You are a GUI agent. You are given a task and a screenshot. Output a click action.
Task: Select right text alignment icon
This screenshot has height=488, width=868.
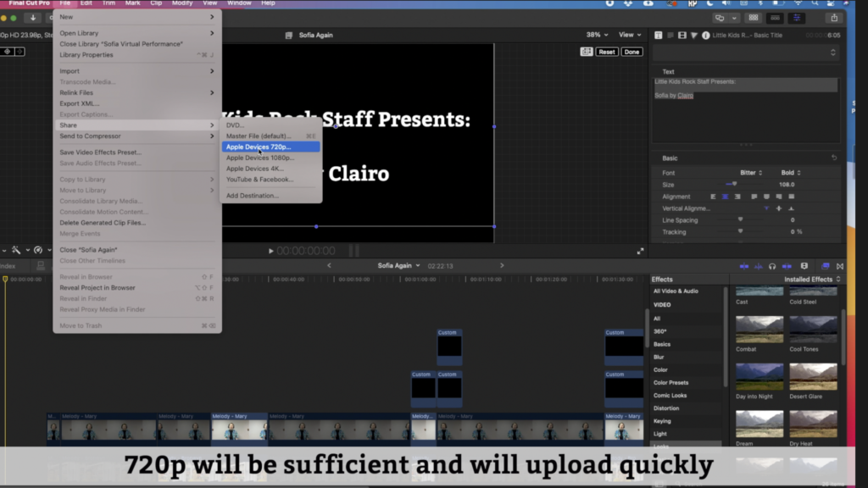coord(737,197)
